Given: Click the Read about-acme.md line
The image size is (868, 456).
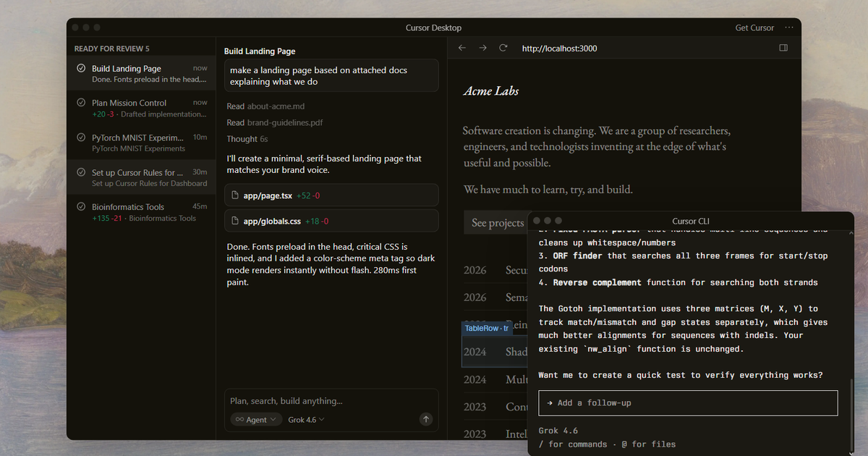Looking at the screenshot, I should point(265,106).
